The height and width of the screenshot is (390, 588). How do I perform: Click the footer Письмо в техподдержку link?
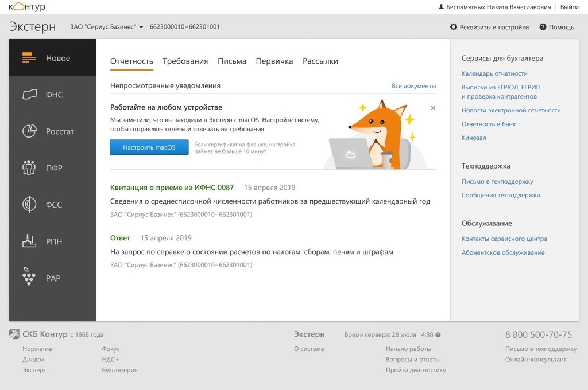tap(541, 349)
